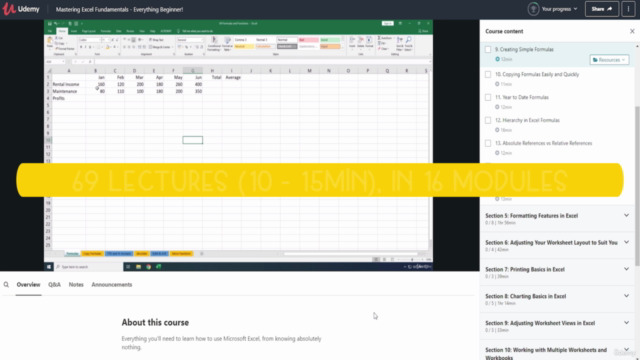640x360 pixels.
Task: Open the Excel Insert ribbon tab
Action: tap(74, 31)
